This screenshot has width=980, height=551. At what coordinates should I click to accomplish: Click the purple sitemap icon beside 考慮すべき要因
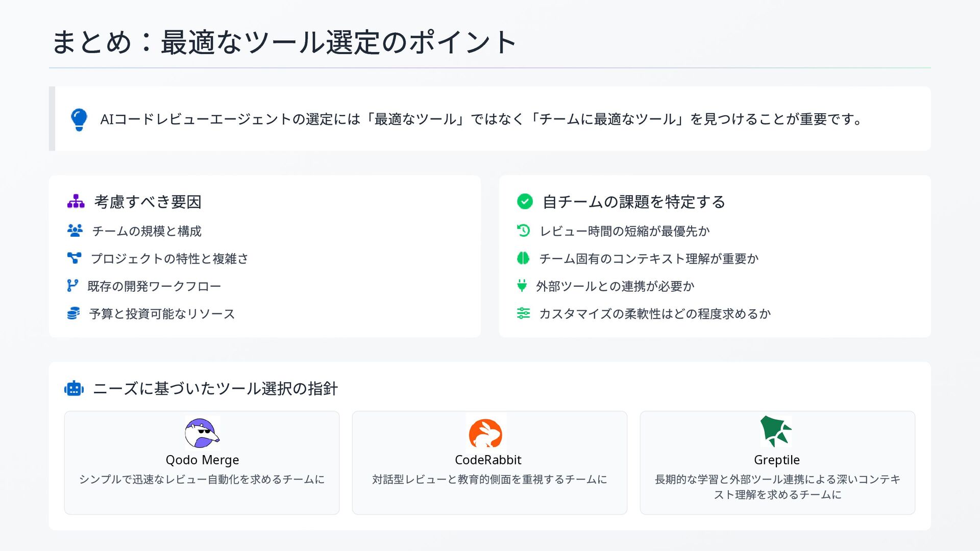[x=76, y=202]
